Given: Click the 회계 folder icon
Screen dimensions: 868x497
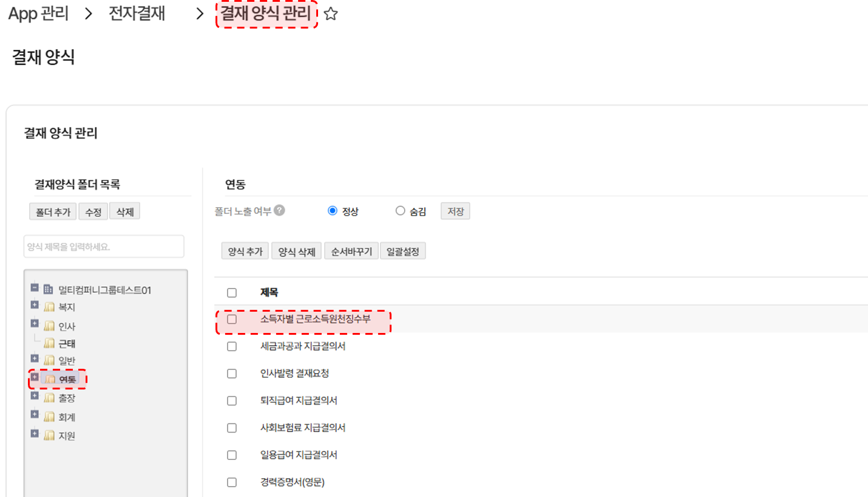Looking at the screenshot, I should [x=50, y=417].
